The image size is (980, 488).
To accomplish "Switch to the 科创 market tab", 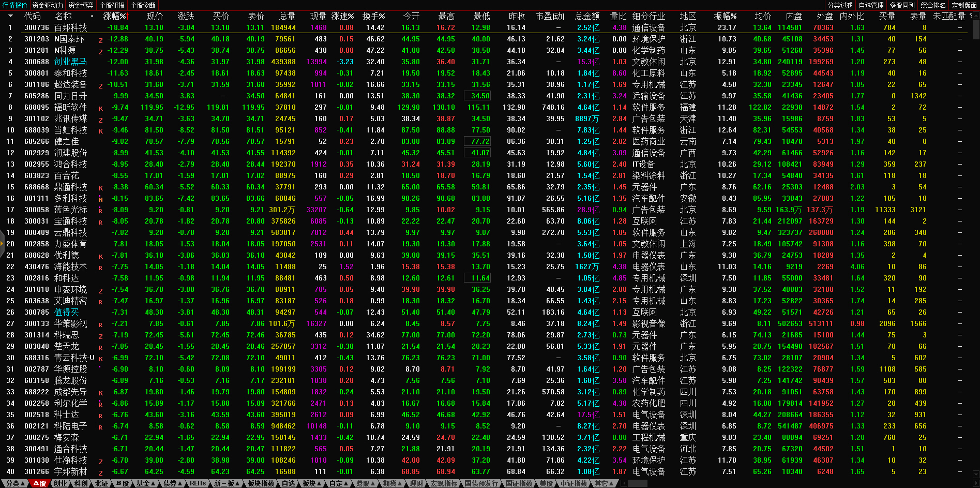I will pyautogui.click(x=81, y=483).
